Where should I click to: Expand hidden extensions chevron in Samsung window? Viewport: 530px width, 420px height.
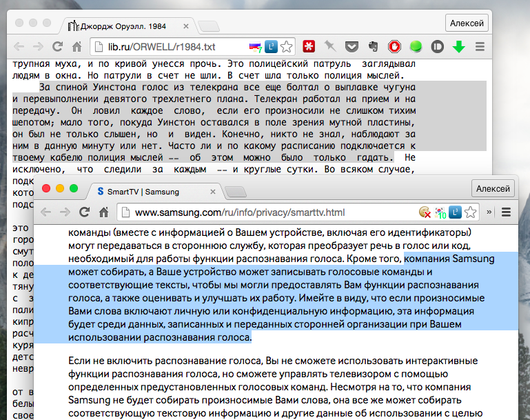pyautogui.click(x=489, y=212)
